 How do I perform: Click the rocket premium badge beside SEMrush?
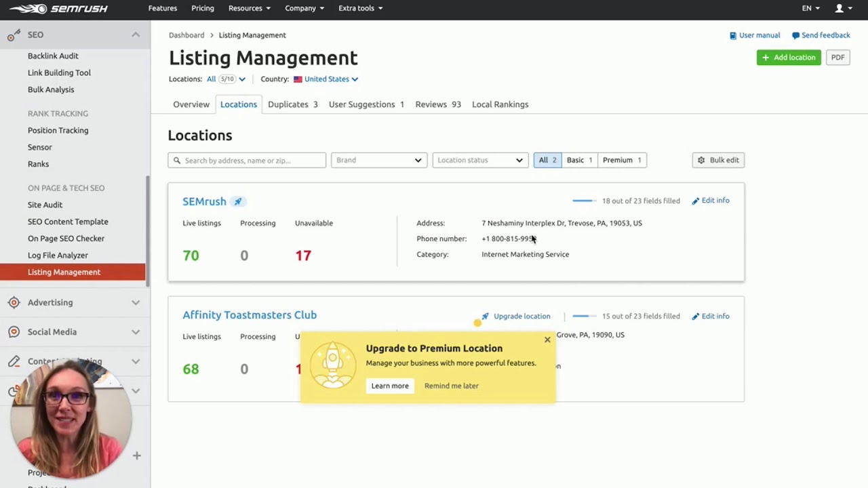pos(237,201)
